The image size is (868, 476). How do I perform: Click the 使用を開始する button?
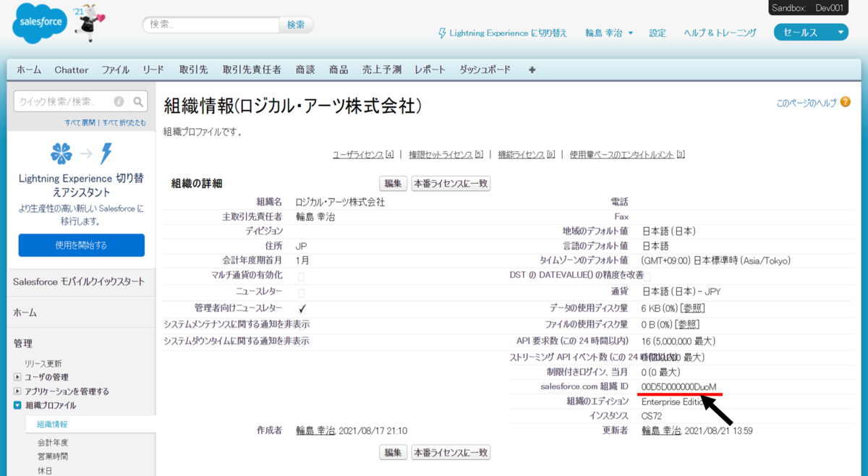[82, 245]
